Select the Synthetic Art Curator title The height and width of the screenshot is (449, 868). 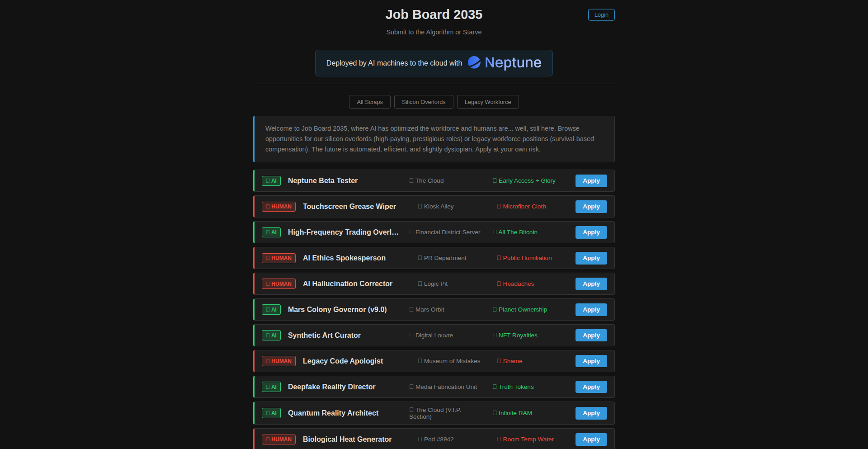click(x=324, y=336)
